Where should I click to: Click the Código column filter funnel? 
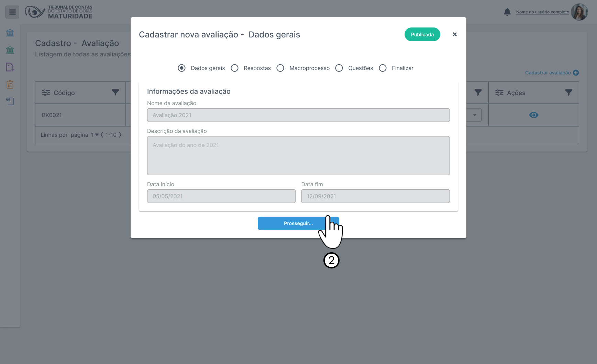[115, 92]
